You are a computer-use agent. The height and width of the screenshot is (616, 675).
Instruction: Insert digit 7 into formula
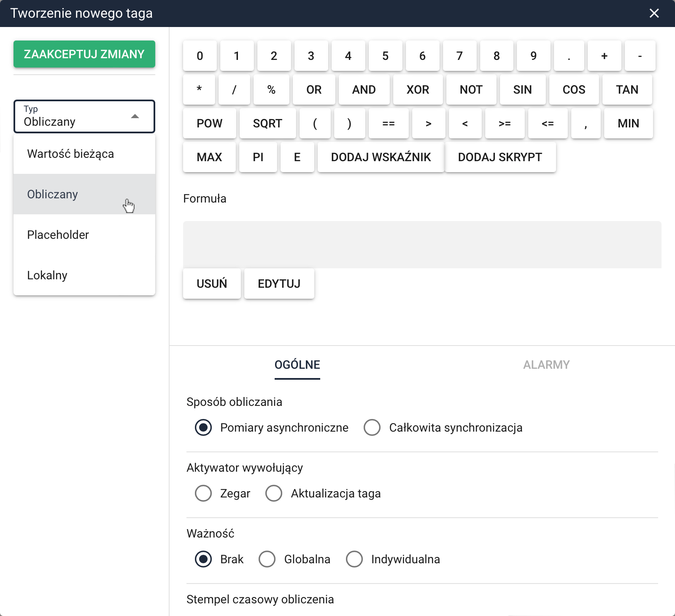click(460, 56)
